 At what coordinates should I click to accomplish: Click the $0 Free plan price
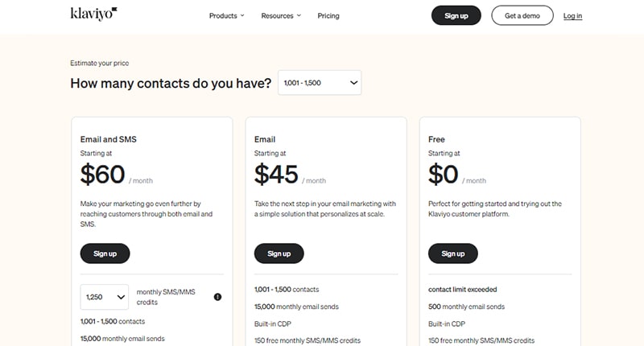[x=443, y=174]
